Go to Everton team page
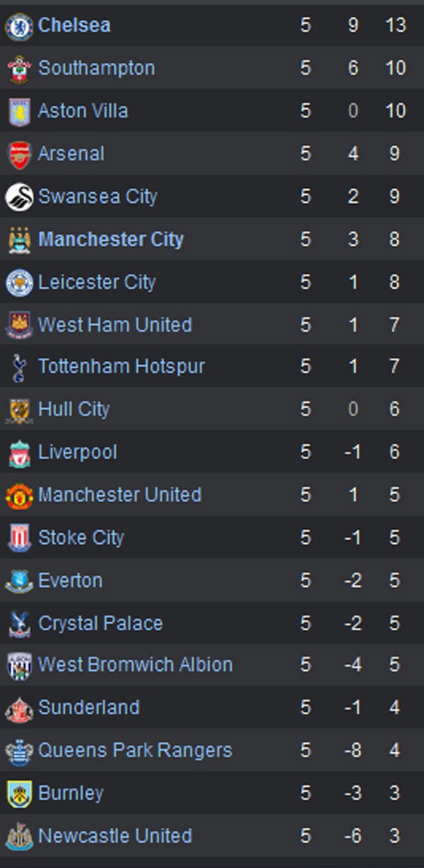The height and width of the screenshot is (868, 424). (x=71, y=581)
